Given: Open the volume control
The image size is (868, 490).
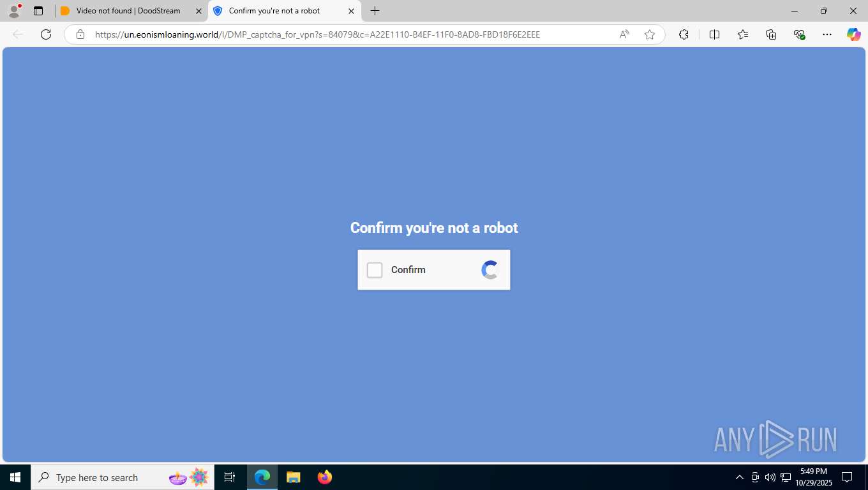Looking at the screenshot, I should click(770, 477).
